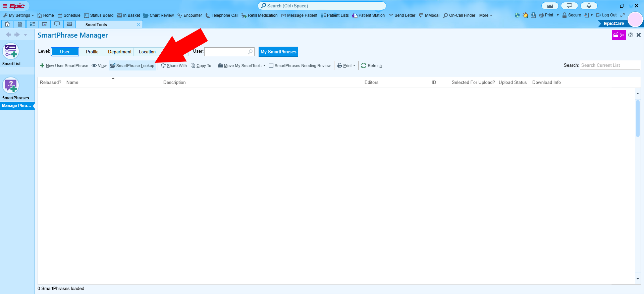644x294 pixels.
Task: Open Refill Medication
Action: tap(260, 15)
